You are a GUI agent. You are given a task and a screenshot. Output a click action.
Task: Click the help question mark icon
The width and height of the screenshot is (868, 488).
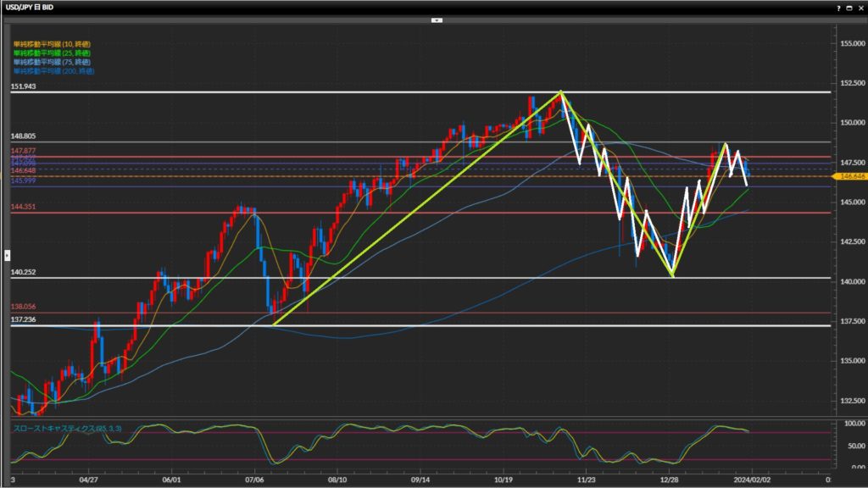(x=838, y=7)
